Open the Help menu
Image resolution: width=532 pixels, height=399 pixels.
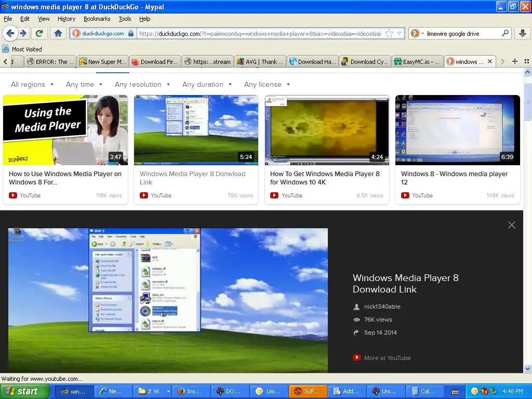(x=145, y=19)
